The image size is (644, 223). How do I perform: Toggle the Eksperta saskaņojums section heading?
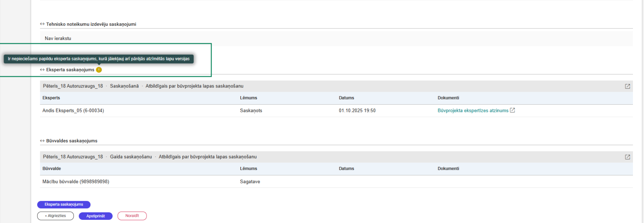pyautogui.click(x=70, y=70)
